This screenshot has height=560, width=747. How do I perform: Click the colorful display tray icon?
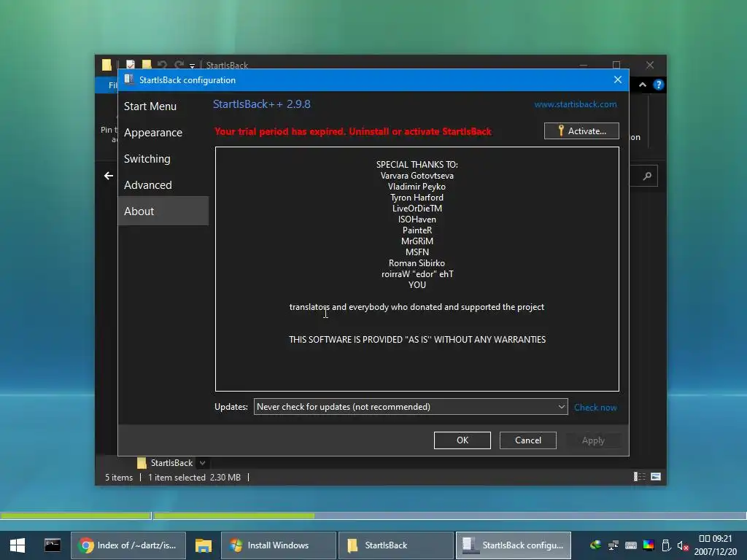pos(649,545)
